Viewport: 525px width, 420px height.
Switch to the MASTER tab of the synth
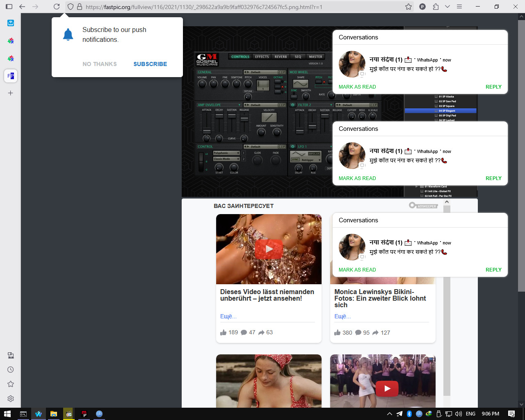tap(315, 57)
